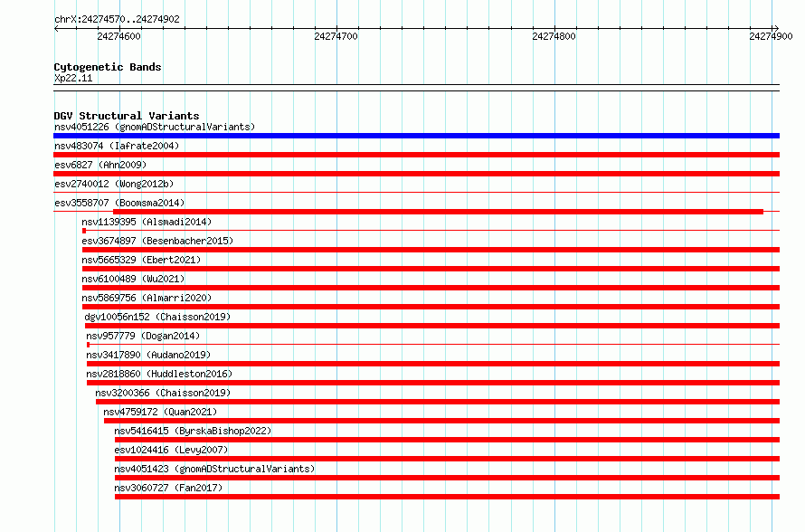Screen dimensions: 805x532
Task: Click ruler coordinate 24274700
Action: point(336,36)
